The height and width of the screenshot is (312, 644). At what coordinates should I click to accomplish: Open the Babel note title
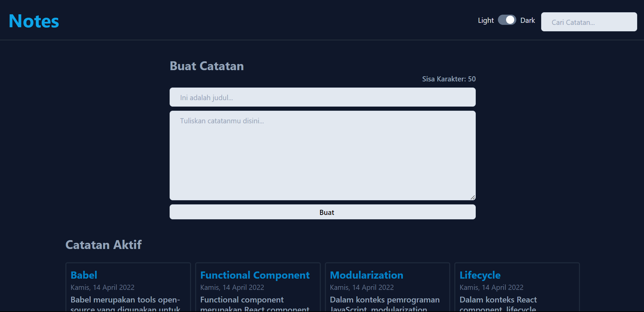click(x=84, y=275)
